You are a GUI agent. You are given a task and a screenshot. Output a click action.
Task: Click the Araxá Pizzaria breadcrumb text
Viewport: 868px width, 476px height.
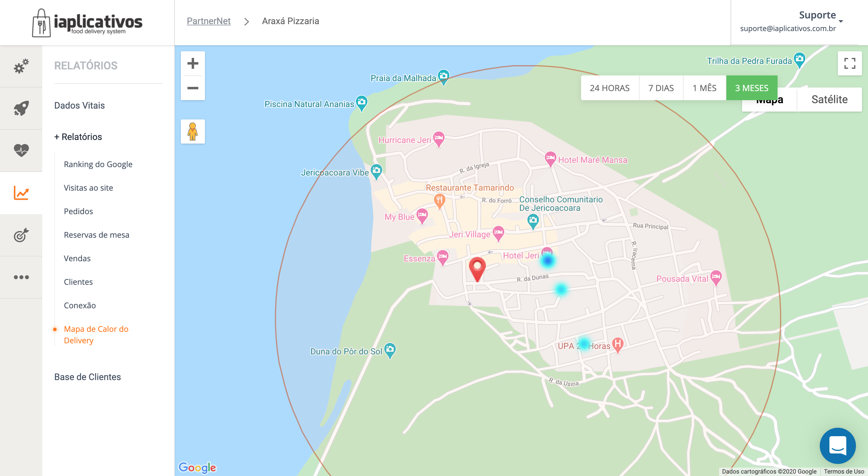[x=291, y=21]
